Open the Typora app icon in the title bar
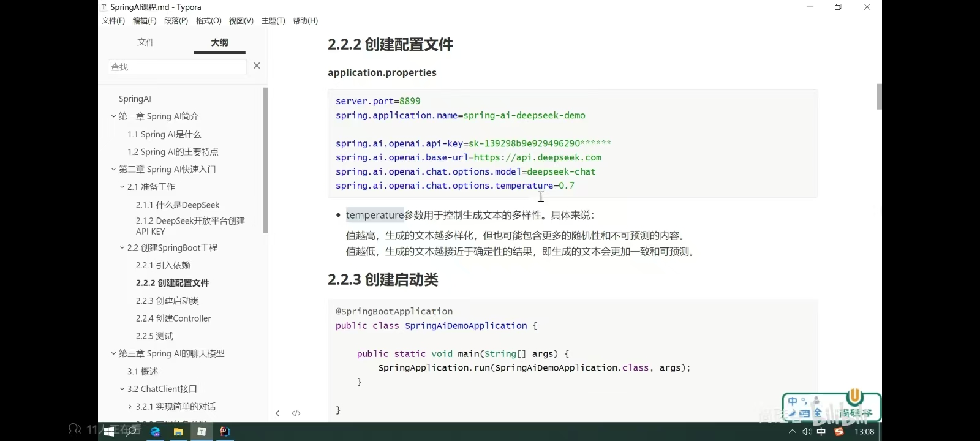Viewport: 980px width, 441px height. click(x=104, y=7)
